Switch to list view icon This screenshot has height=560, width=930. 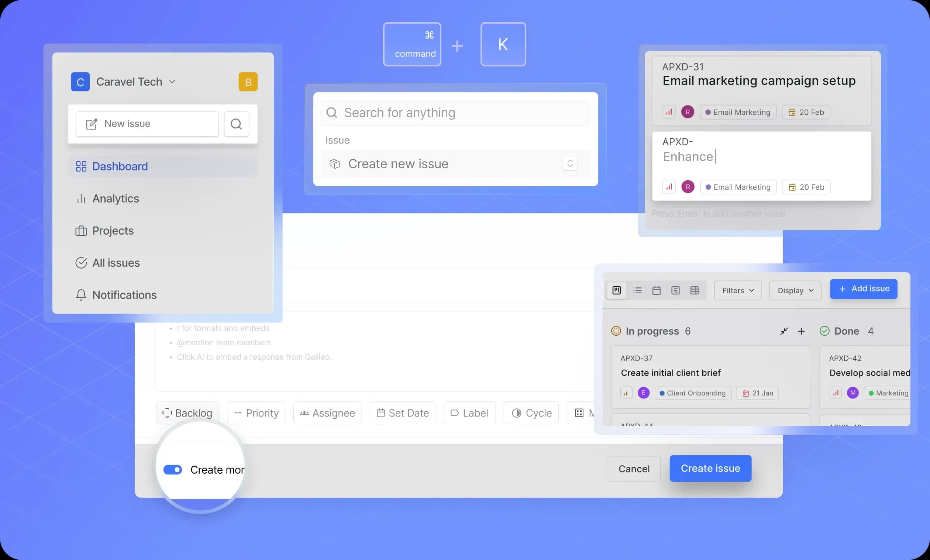coord(637,290)
